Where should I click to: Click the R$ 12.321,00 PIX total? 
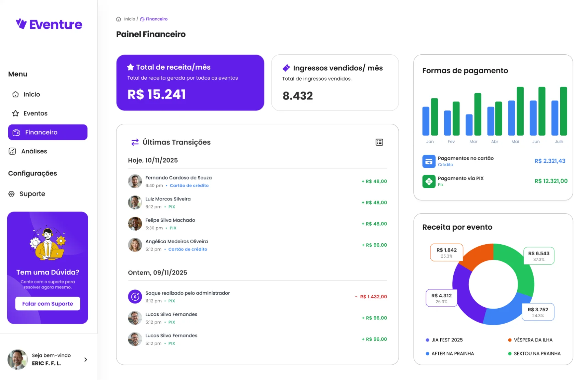(551, 181)
